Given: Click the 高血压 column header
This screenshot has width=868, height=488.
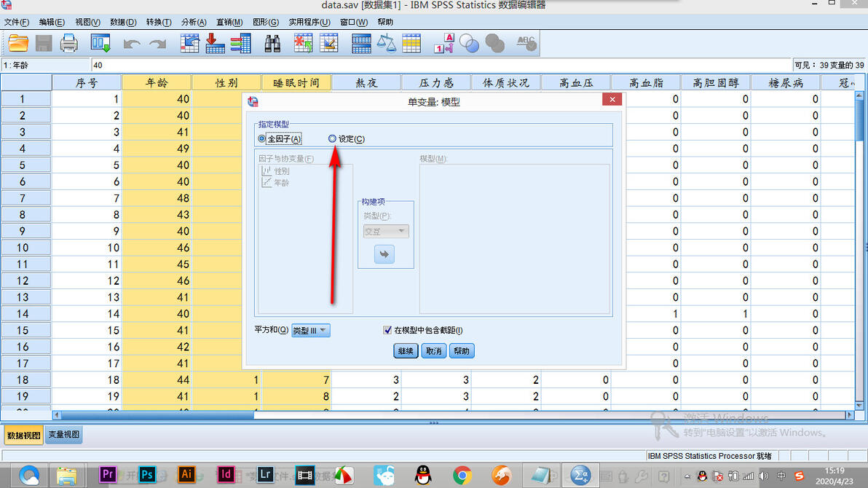Looking at the screenshot, I should pyautogui.click(x=576, y=82).
